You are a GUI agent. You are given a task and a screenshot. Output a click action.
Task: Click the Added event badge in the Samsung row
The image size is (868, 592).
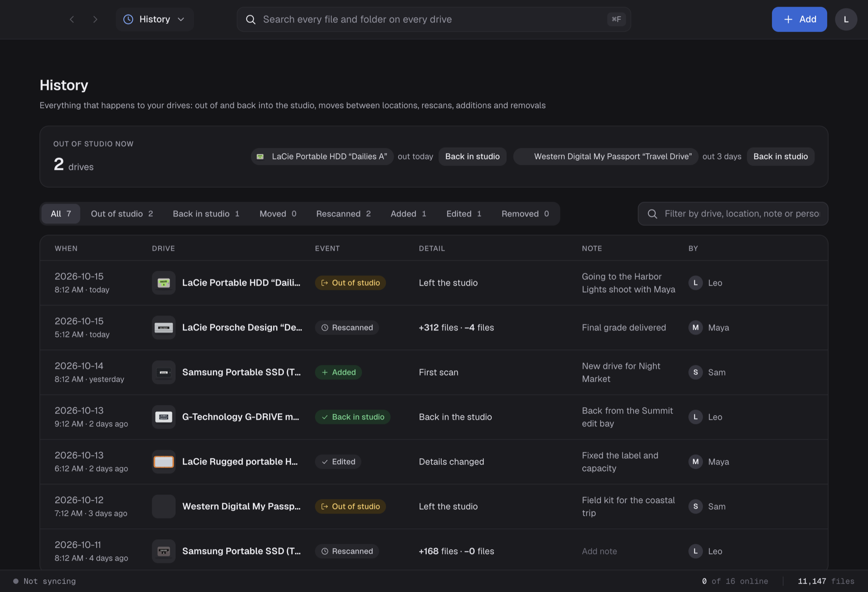coord(338,372)
